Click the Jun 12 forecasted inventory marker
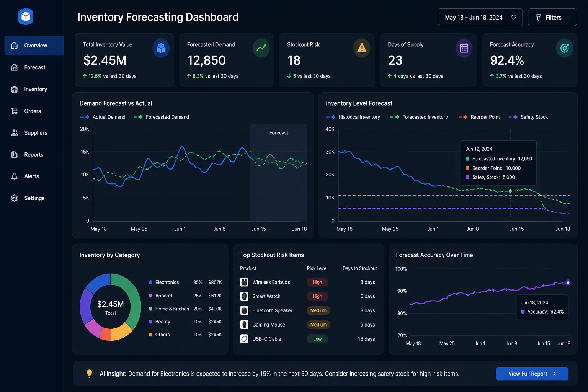Screen dimensions: 588x392 [510, 191]
